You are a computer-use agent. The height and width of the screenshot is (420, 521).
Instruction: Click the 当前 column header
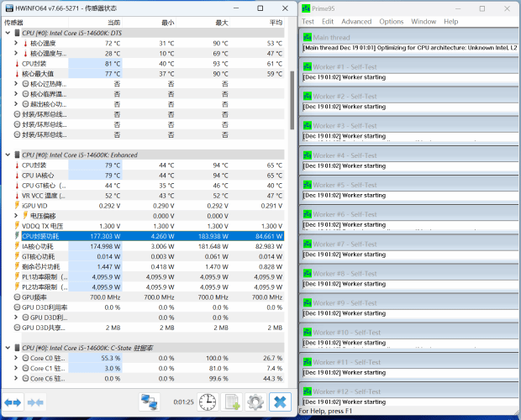tap(95, 23)
